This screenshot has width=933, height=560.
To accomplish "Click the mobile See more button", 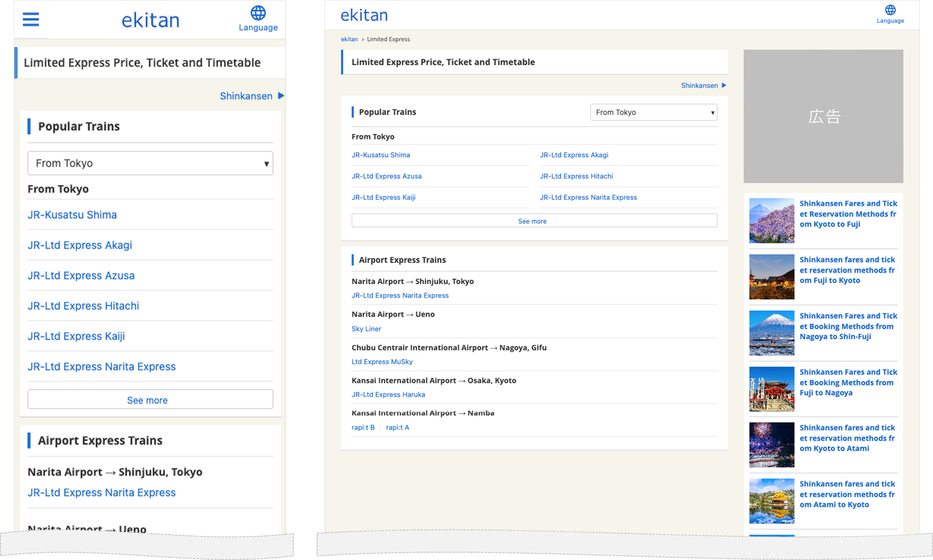I will 150,399.
